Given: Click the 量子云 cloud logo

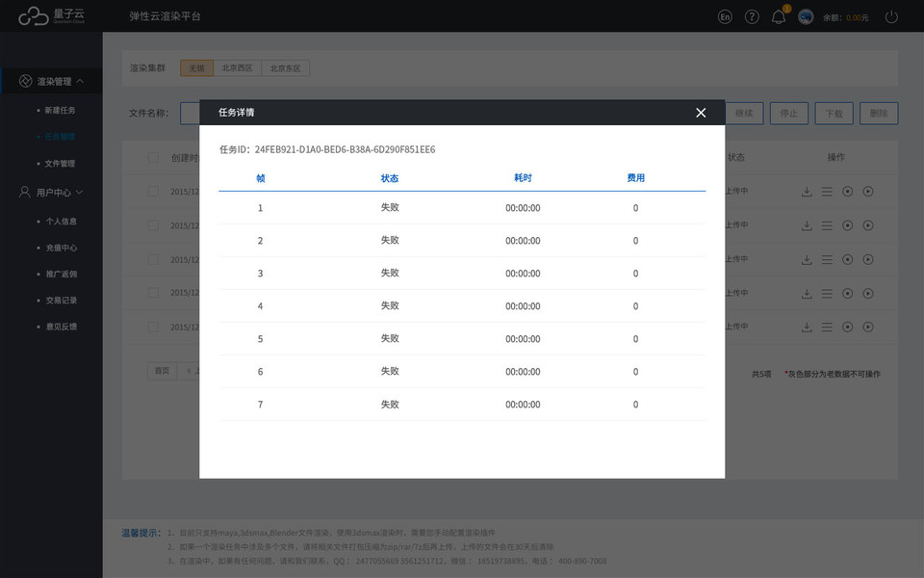Looking at the screenshot, I should click(x=51, y=16).
